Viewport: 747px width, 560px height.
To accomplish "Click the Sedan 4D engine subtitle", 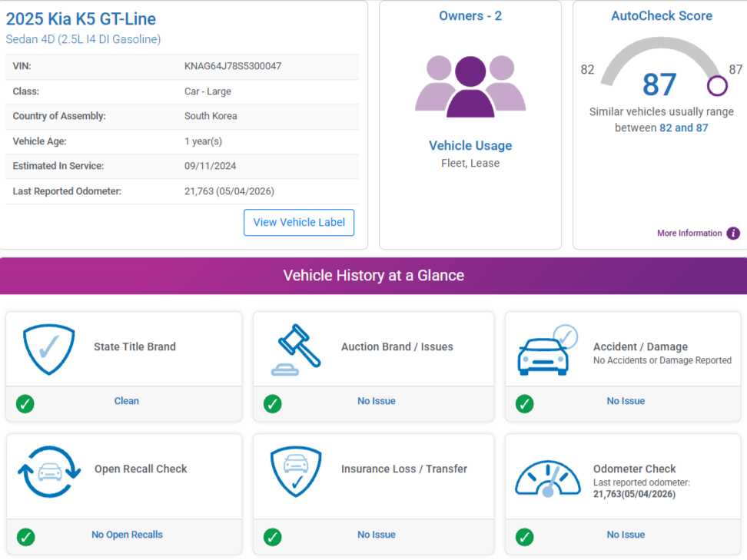I will tap(83, 39).
